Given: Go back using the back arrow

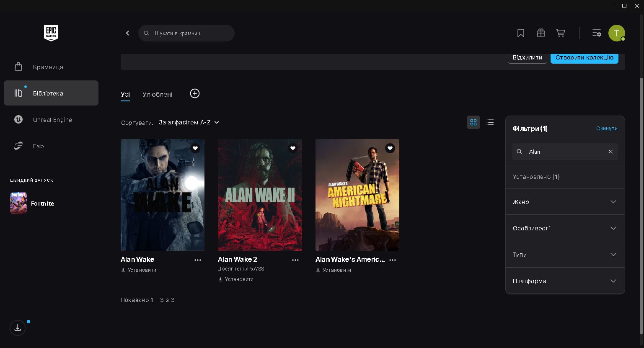Looking at the screenshot, I should pos(127,33).
